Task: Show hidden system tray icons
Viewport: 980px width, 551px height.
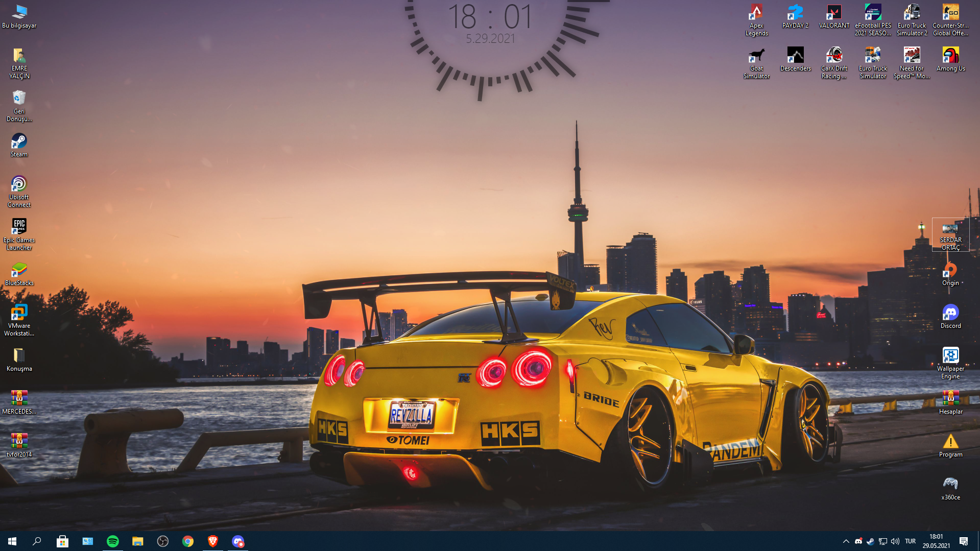Action: point(846,541)
